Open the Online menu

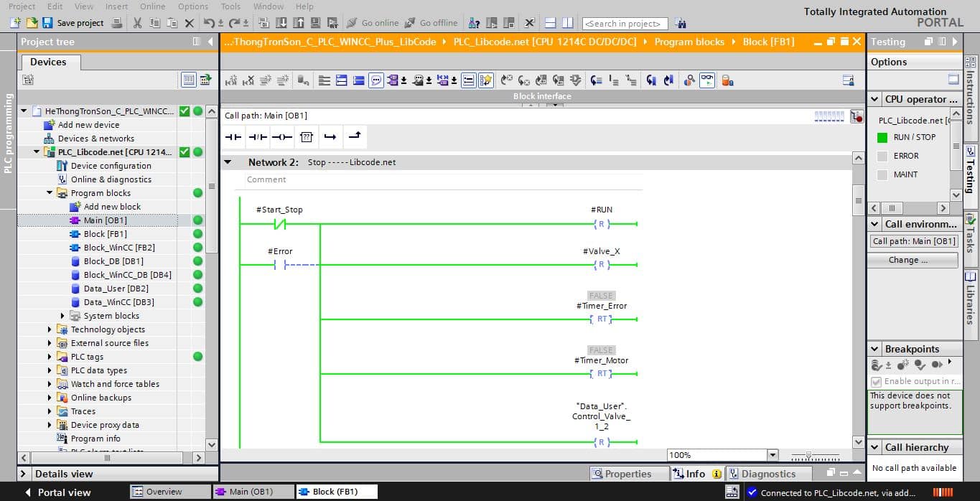pos(153,6)
